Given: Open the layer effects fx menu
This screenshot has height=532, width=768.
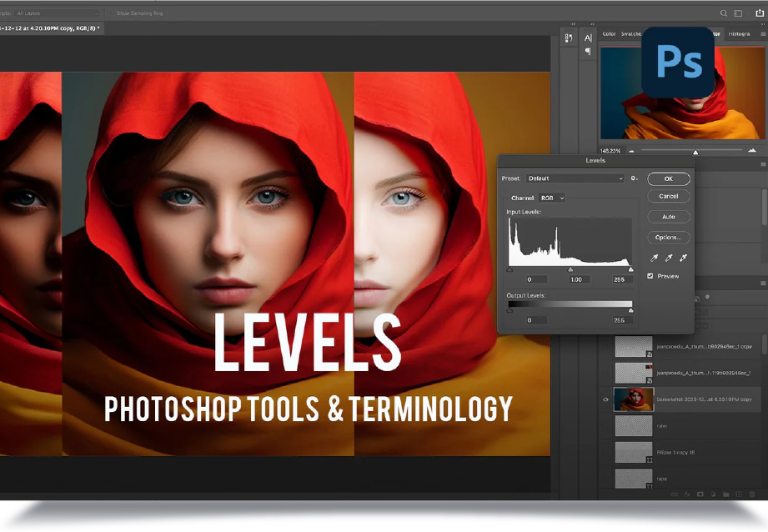Looking at the screenshot, I should (685, 494).
